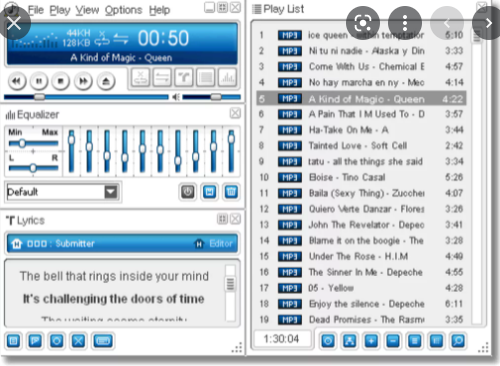Toggle repeat mode button in player
The height and width of the screenshot is (366, 500).
point(162,78)
